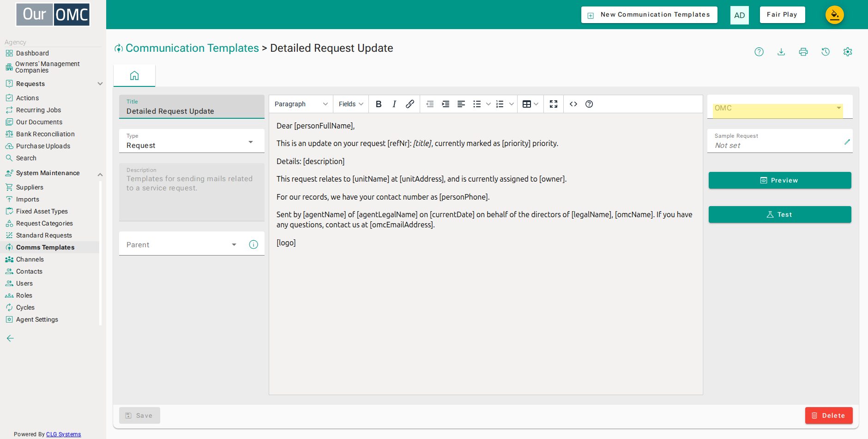
Task: Open the history clock icon
Action: click(x=826, y=52)
